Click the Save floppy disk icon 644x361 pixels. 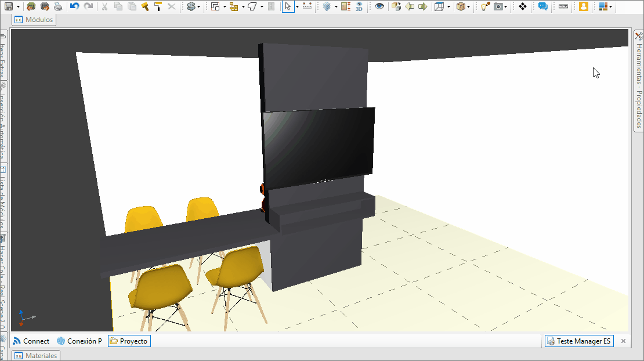point(8,6)
